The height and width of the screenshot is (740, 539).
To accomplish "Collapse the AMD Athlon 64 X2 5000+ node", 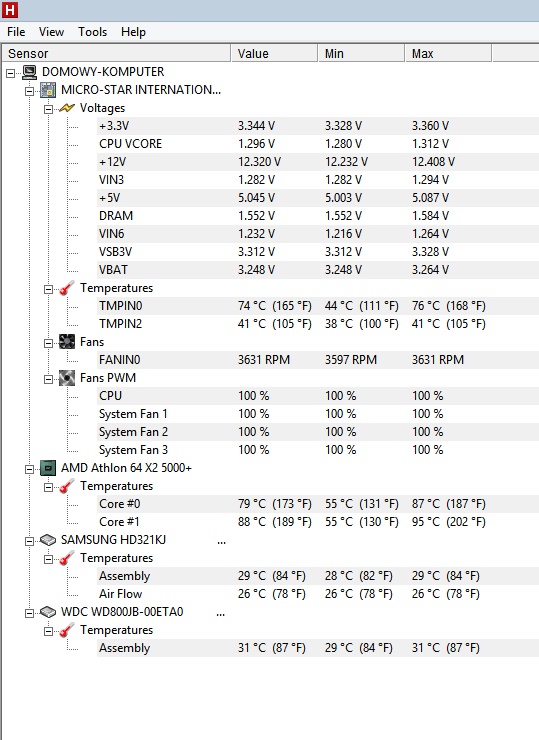I will click(29, 470).
